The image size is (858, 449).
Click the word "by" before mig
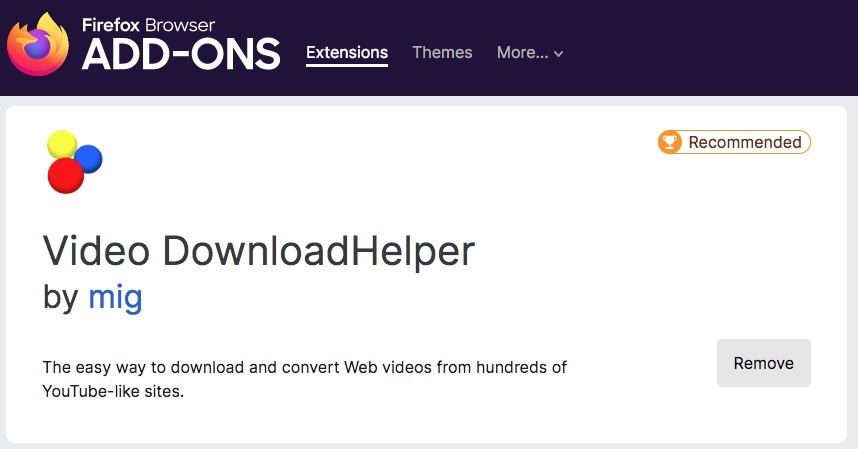click(60, 297)
